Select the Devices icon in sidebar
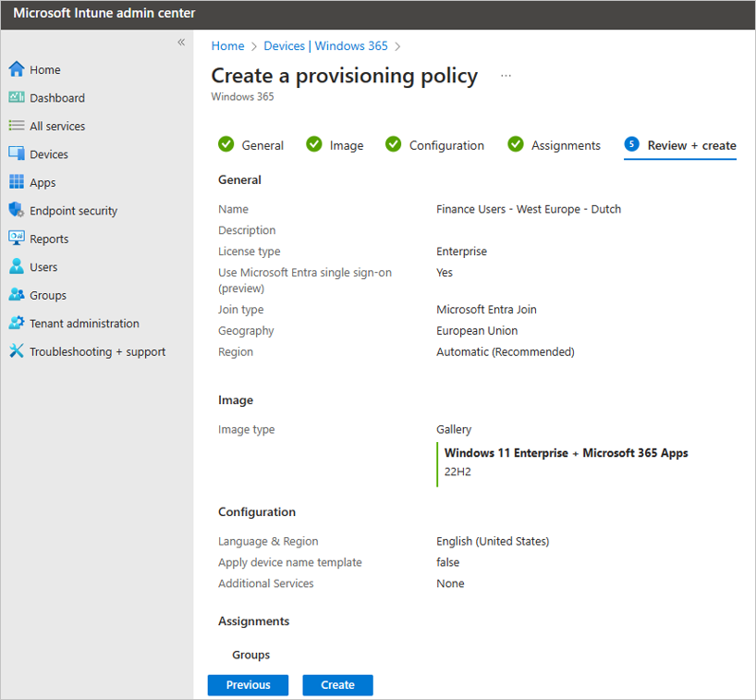The height and width of the screenshot is (700, 756). click(x=17, y=154)
